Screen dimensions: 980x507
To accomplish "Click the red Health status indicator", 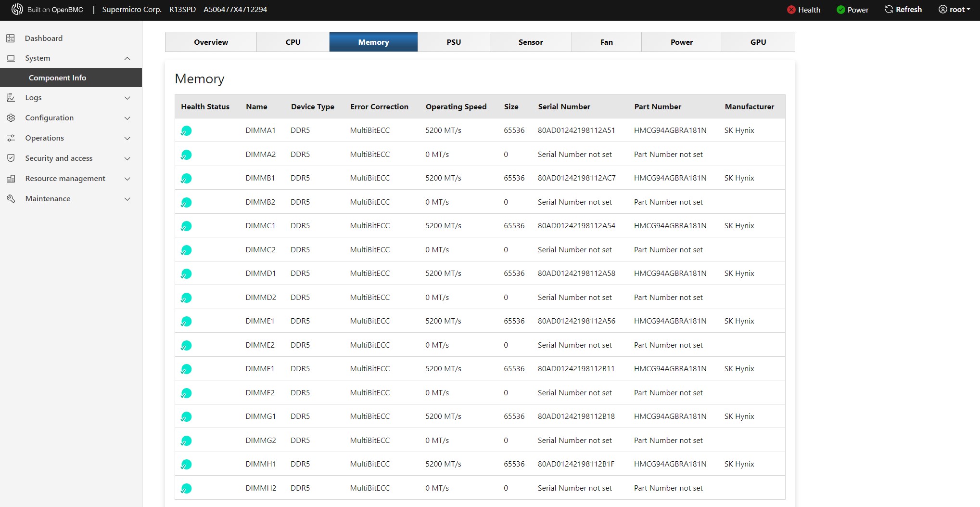I will pyautogui.click(x=791, y=10).
